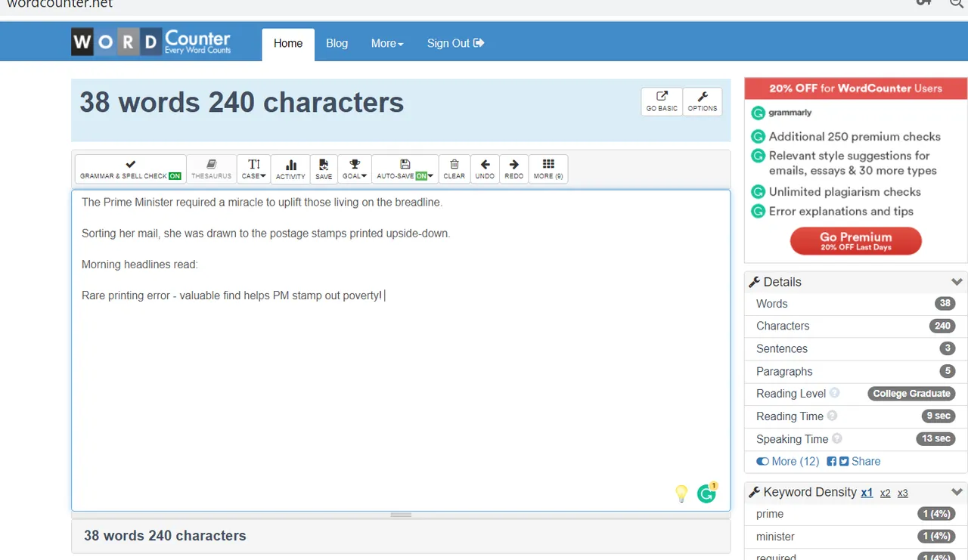Open the Case dropdown

point(254,169)
